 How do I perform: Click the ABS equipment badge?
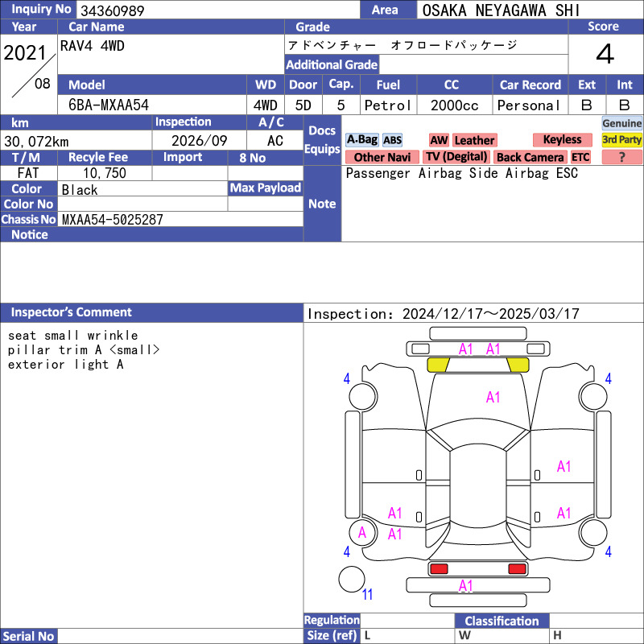(392, 140)
